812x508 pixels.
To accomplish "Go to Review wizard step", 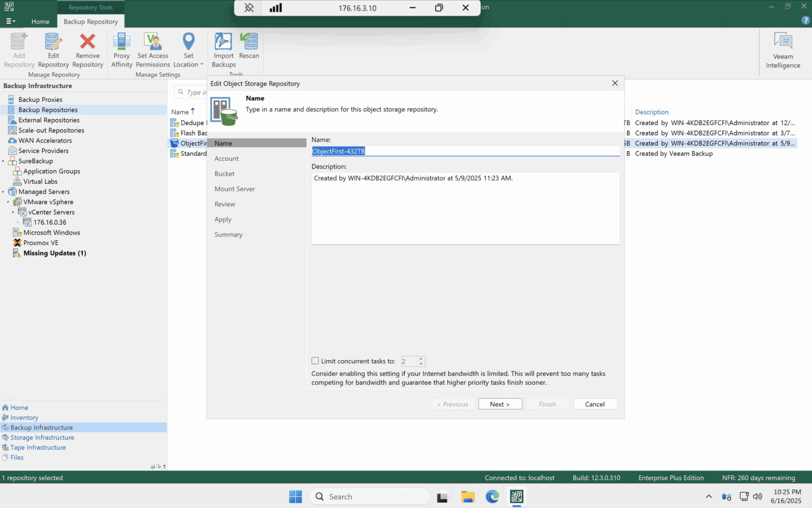I will [x=225, y=204].
